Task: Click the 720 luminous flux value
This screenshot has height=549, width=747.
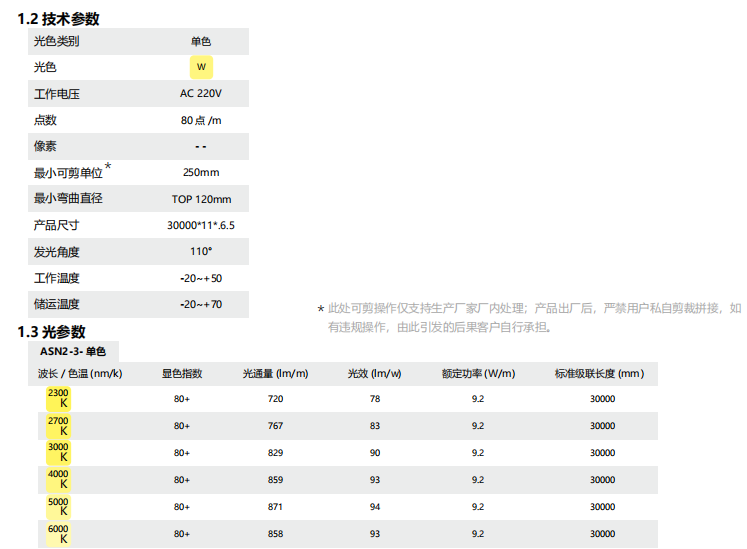Action: [275, 399]
